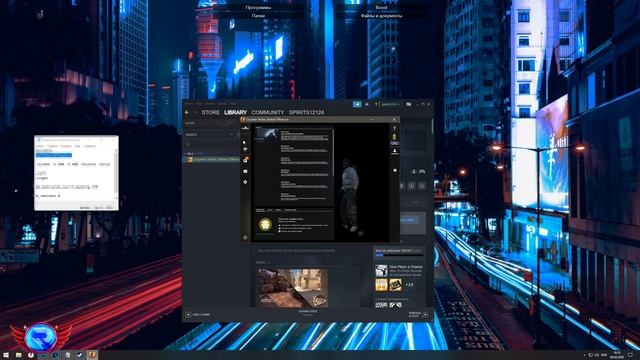
Task: Click the library search field
Action: [210, 144]
